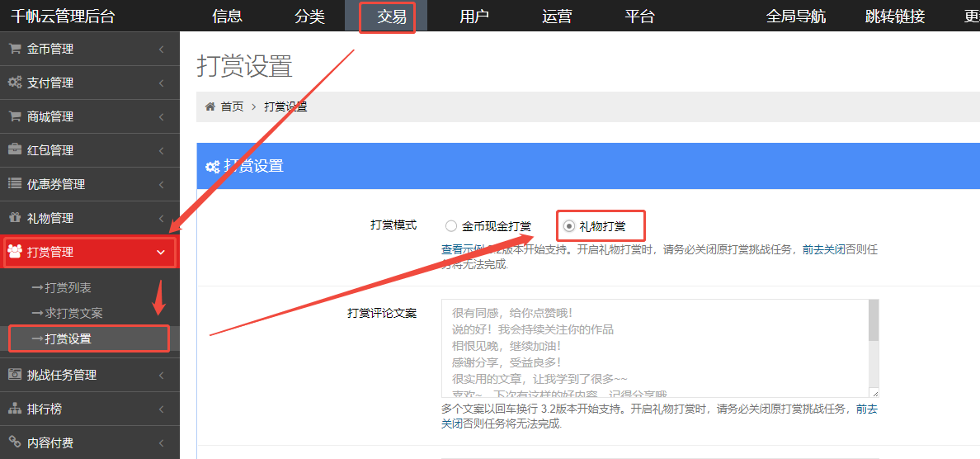Click the hierarchy icon beside 排行榜
Viewport: 980px width, 459px height.
[14, 409]
